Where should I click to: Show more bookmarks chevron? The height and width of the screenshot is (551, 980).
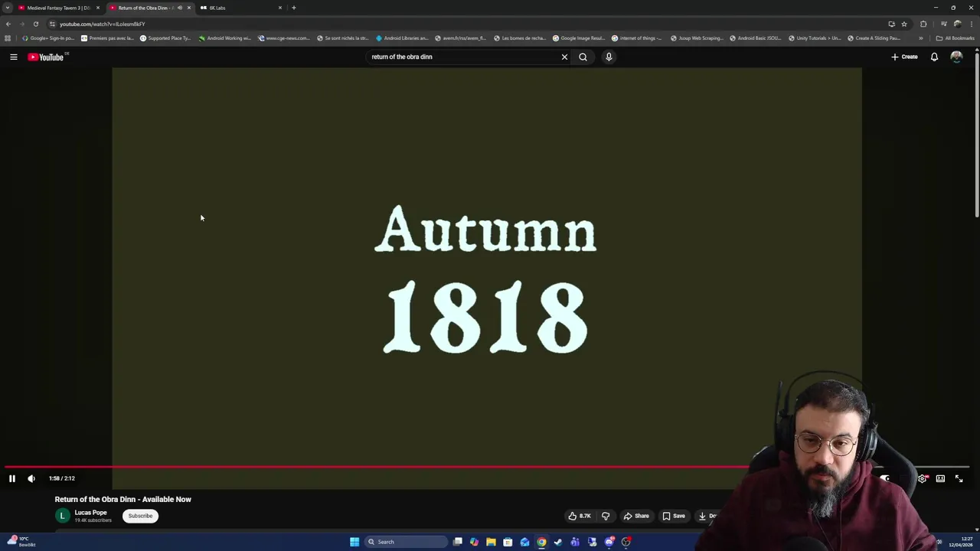pos(921,38)
